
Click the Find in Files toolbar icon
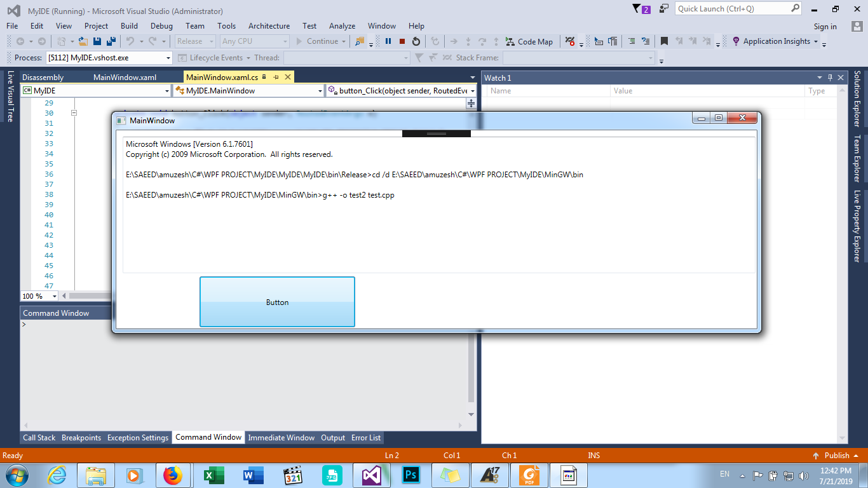pos(360,41)
